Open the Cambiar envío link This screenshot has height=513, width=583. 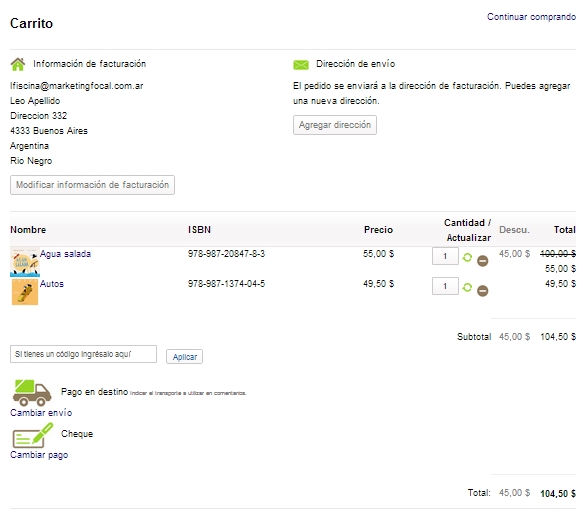[41, 413]
